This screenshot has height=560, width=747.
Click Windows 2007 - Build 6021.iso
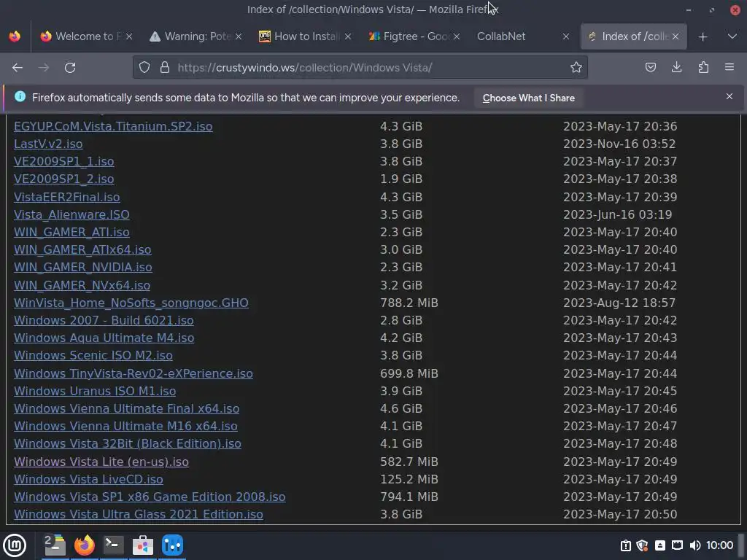point(104,321)
